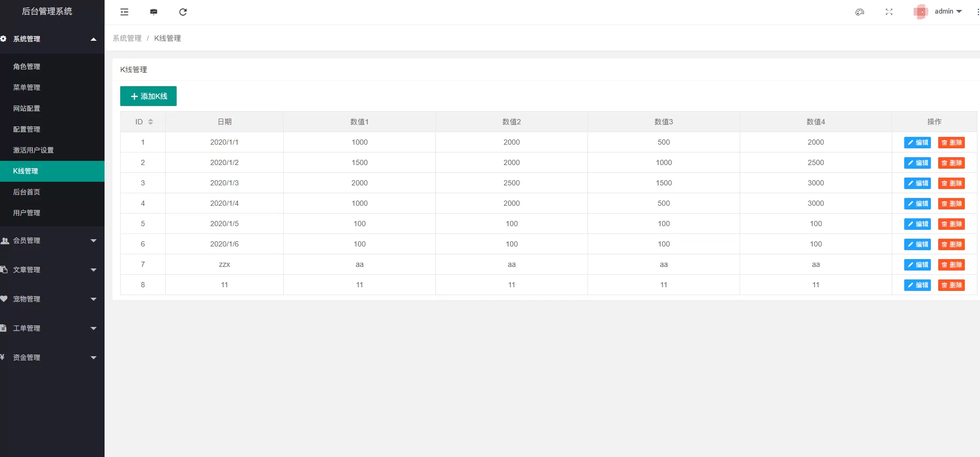
Task: Click the website screen icon in the top bar
Action: tap(154, 12)
